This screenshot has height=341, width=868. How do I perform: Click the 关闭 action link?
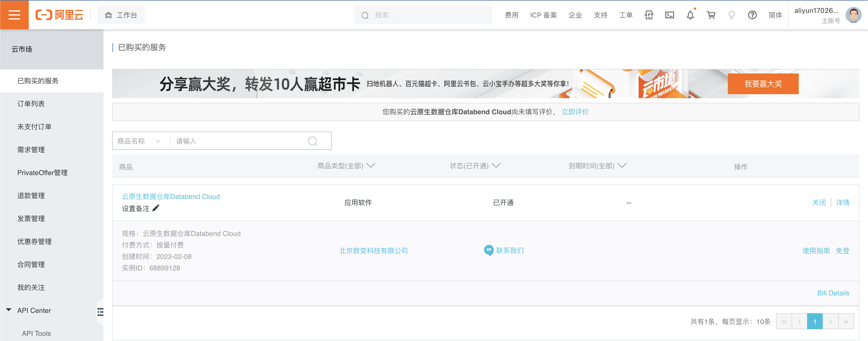pos(819,202)
